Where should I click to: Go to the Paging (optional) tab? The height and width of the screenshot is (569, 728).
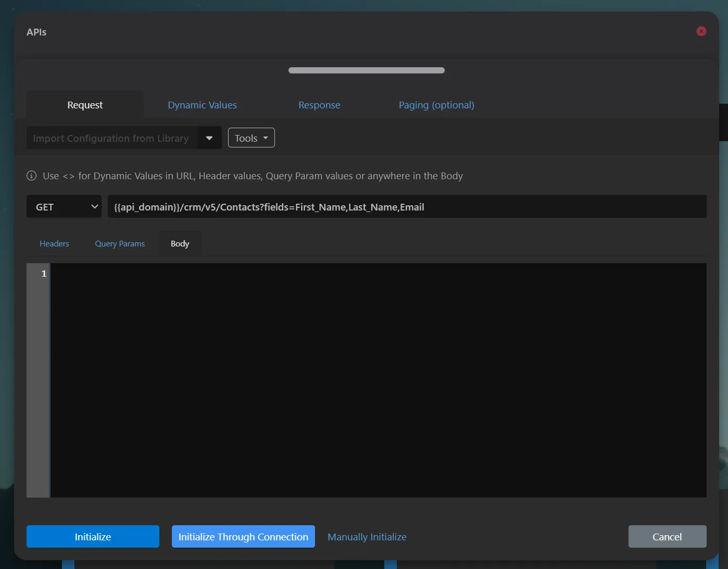point(436,105)
